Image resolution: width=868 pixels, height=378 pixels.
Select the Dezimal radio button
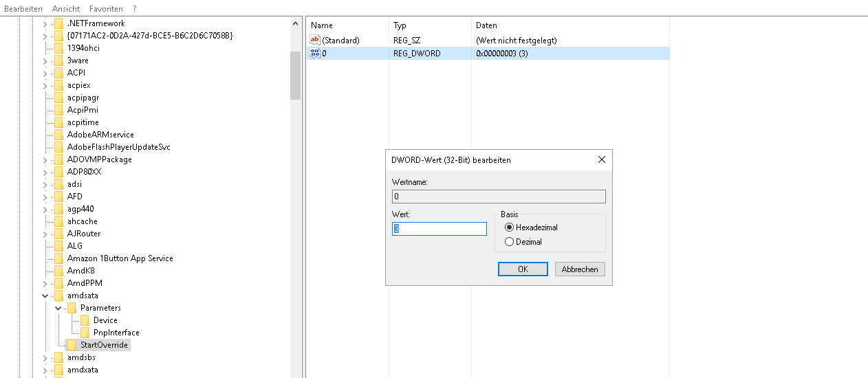tap(510, 242)
